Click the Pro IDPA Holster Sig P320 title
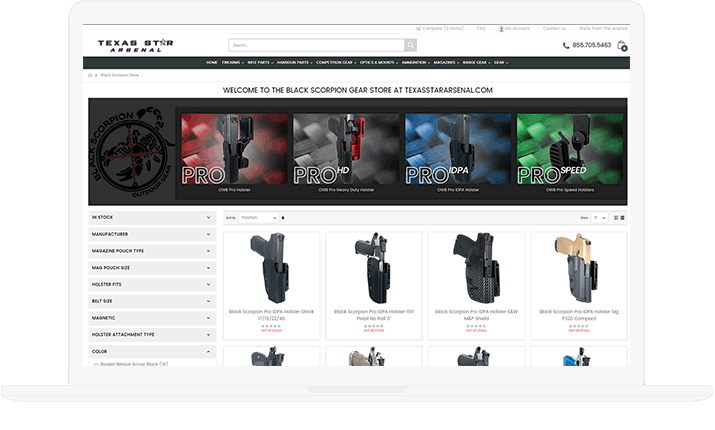715x430 pixels. point(579,315)
